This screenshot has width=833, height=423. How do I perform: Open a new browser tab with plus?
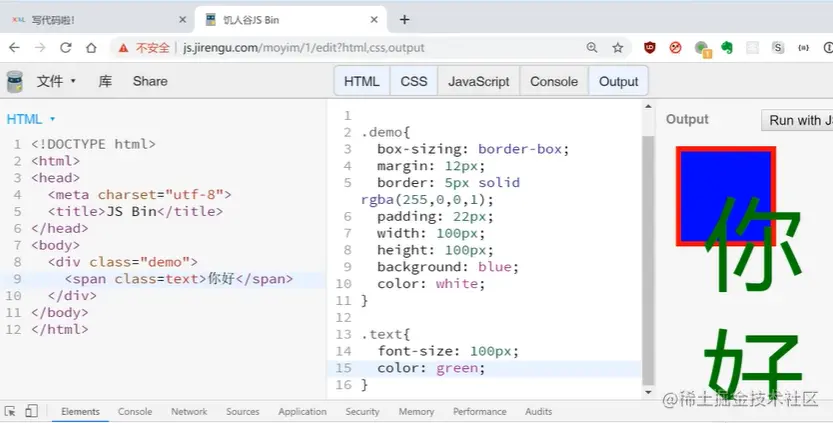[404, 20]
